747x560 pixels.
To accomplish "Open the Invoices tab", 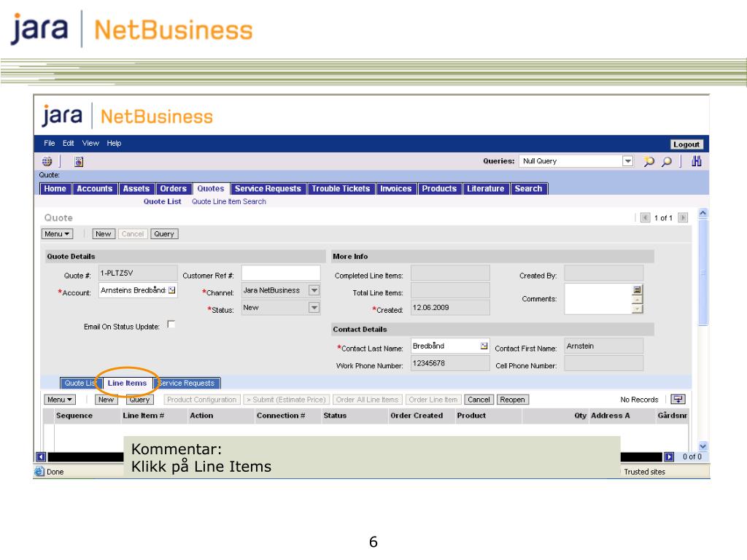I will (396, 189).
